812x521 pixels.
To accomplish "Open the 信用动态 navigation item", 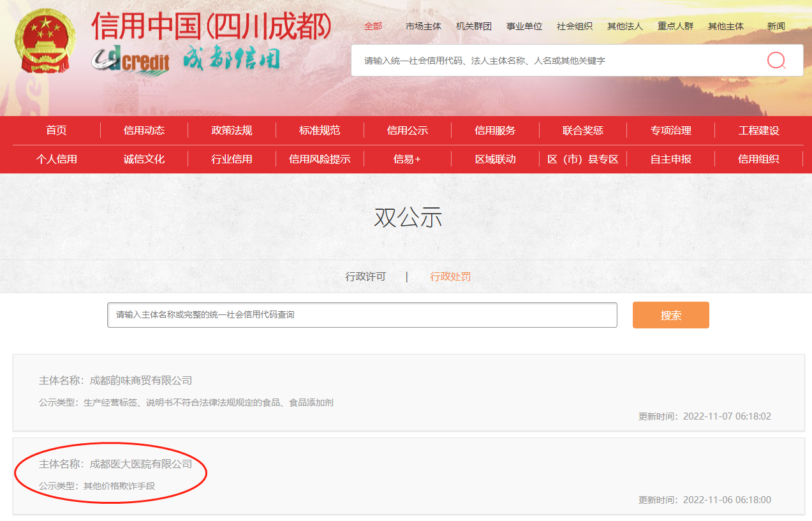I will coord(144,130).
